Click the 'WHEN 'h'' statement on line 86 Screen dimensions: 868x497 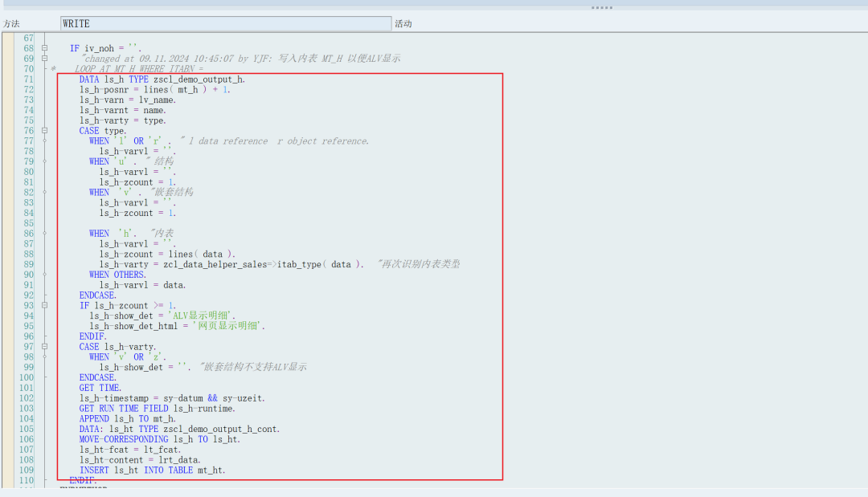[113, 234]
